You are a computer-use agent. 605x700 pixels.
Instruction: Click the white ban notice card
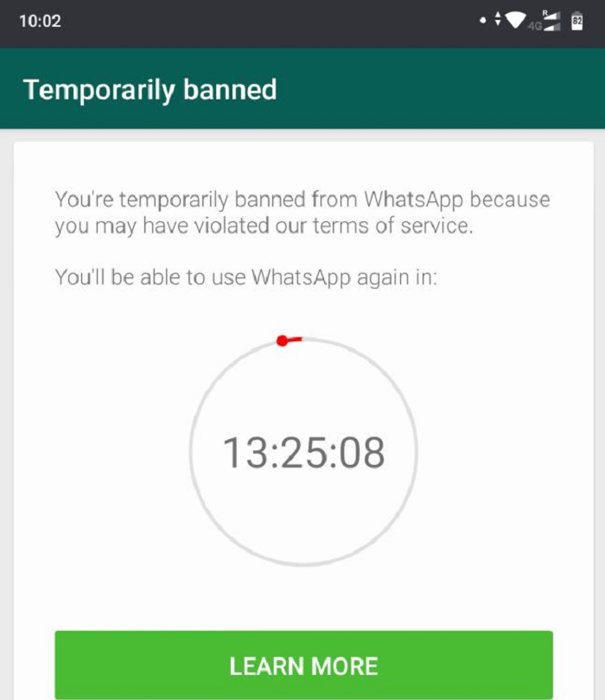coord(303,421)
